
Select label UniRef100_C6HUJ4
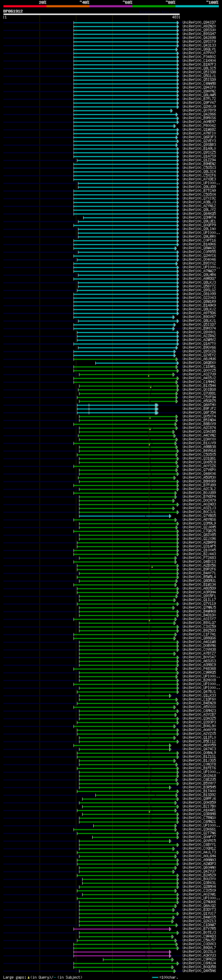199,963
